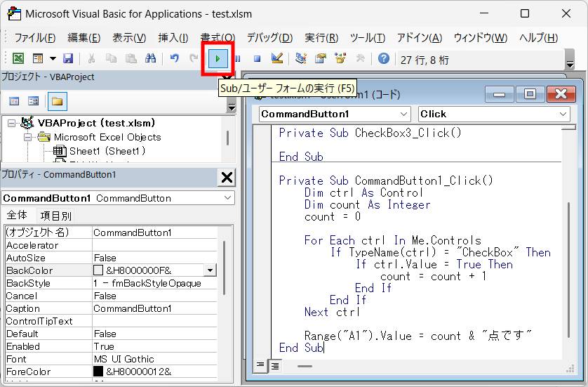
Task: Click the View Microsoft Excel toolbar icon
Action: [x=18, y=58]
